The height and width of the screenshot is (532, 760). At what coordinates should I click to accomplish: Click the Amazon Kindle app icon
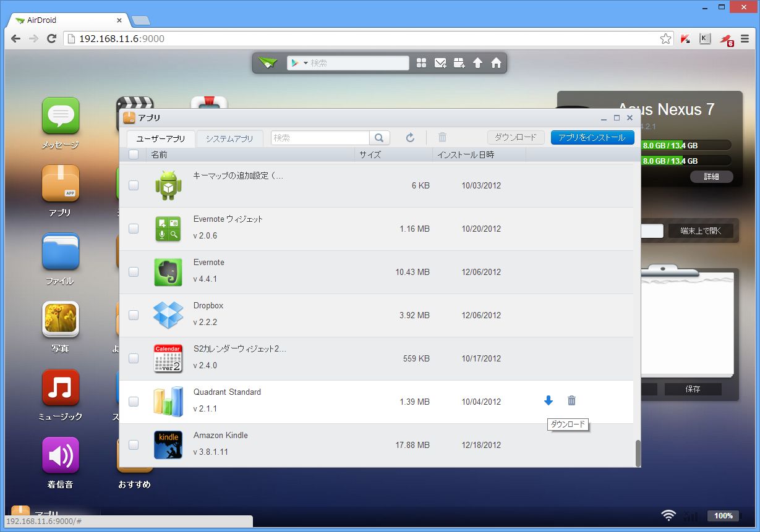pyautogui.click(x=168, y=445)
